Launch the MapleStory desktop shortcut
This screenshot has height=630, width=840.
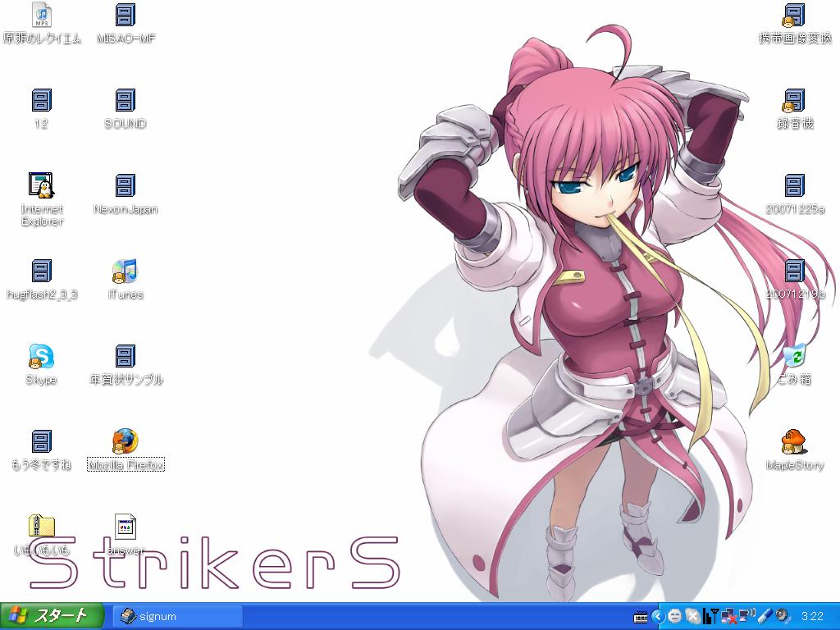coord(794,441)
